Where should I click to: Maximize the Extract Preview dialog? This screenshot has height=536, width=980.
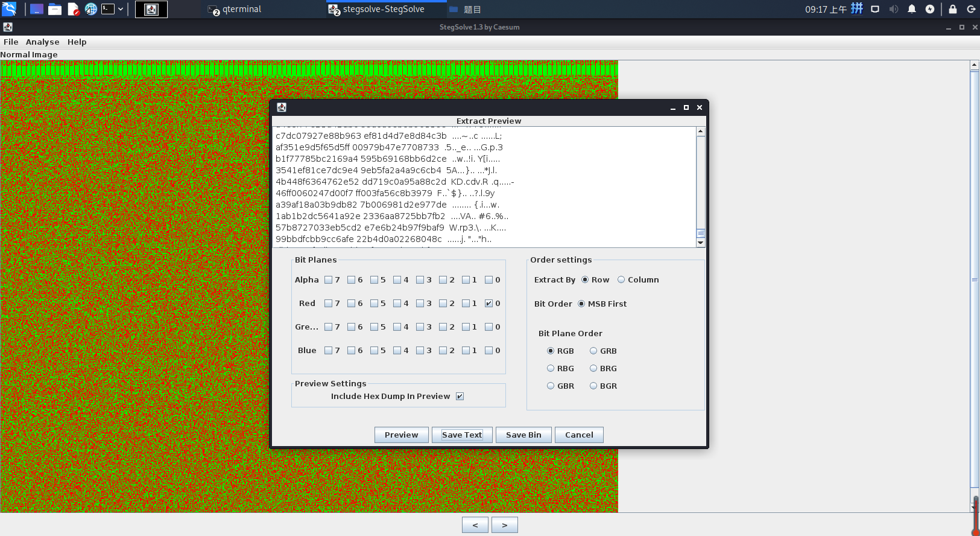point(686,107)
